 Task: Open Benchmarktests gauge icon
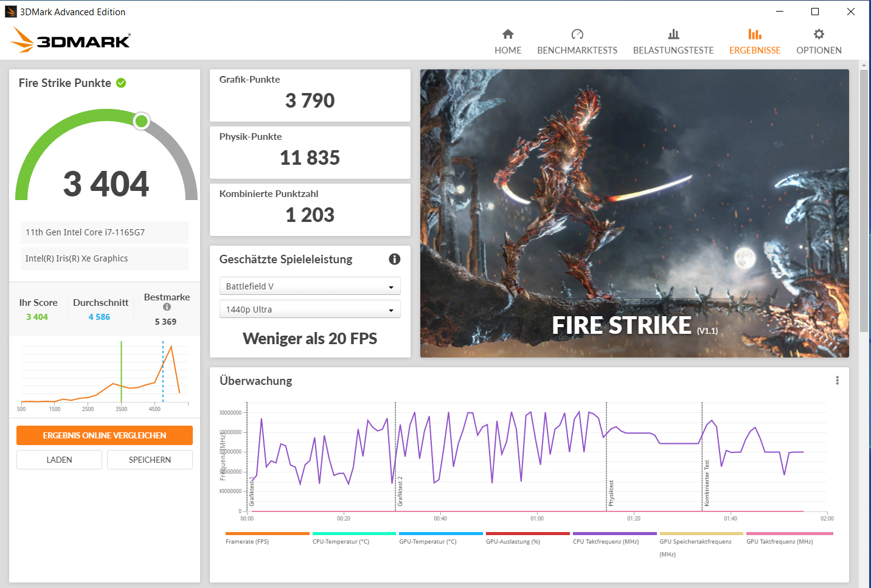tap(577, 34)
